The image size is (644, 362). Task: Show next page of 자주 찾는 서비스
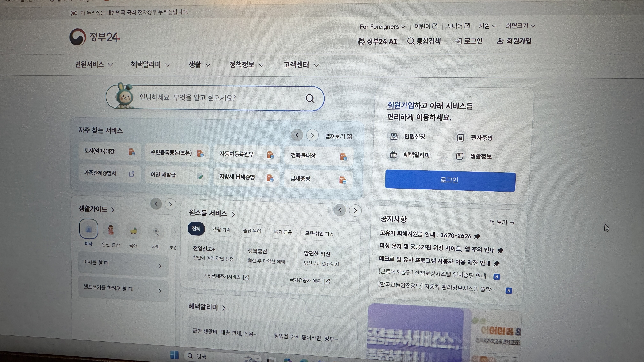312,135
